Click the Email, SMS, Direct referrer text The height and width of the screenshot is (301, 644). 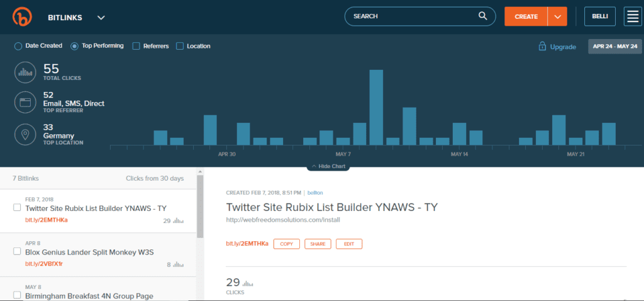[74, 104]
